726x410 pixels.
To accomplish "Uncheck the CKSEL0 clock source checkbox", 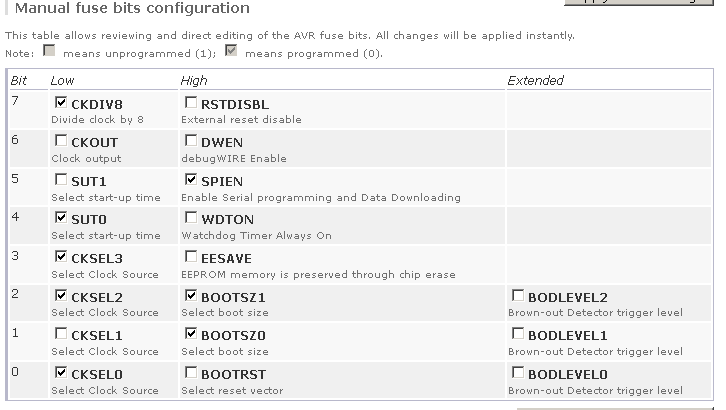I will 62,373.
